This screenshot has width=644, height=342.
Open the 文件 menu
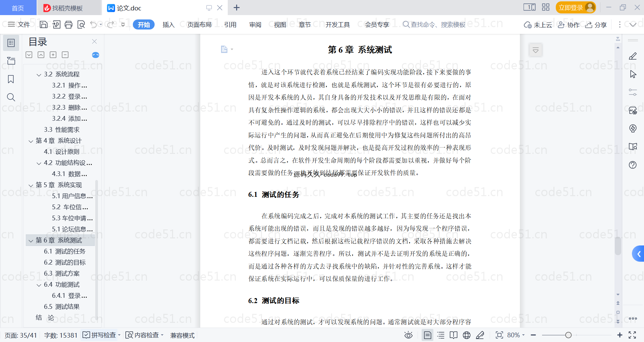19,24
